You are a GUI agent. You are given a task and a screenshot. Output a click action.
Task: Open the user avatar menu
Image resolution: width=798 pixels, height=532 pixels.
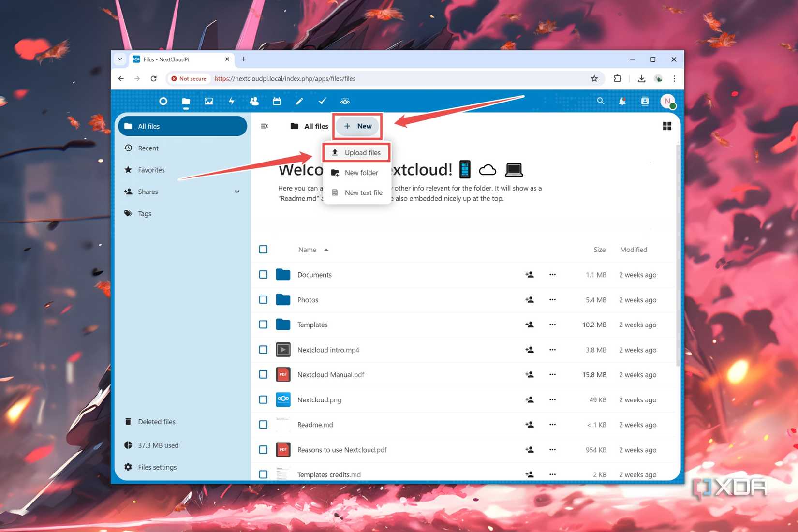click(x=668, y=101)
